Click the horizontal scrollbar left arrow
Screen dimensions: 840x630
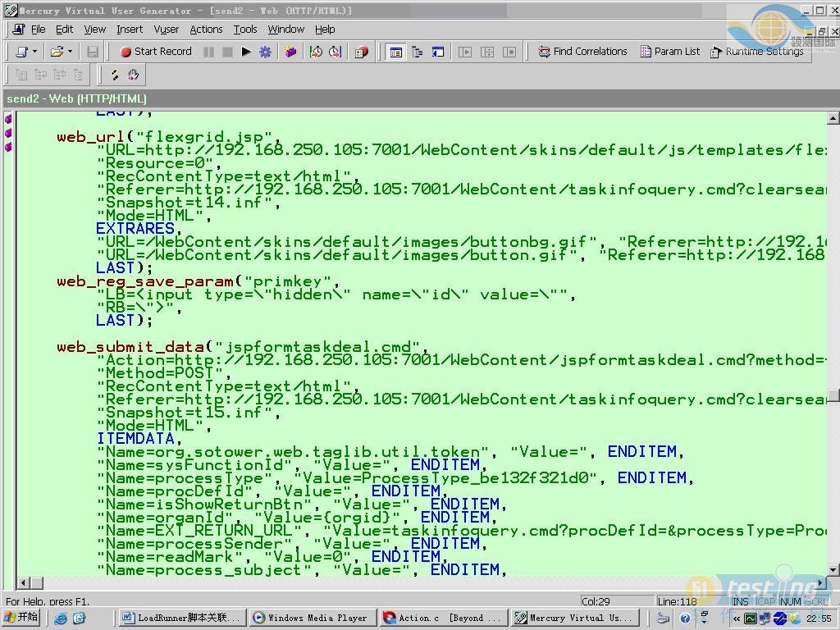click(x=23, y=583)
